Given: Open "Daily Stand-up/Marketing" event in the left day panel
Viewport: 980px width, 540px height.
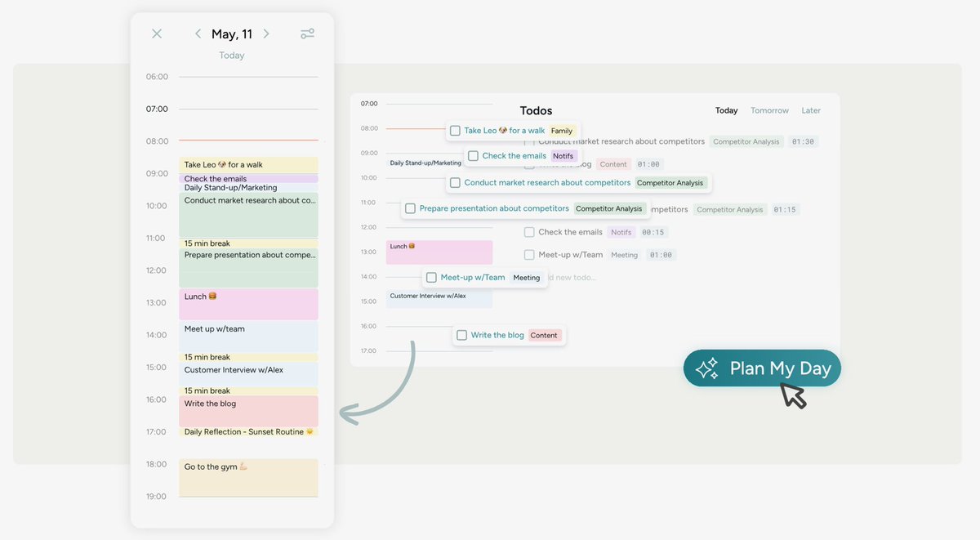Looking at the screenshot, I should (x=248, y=188).
